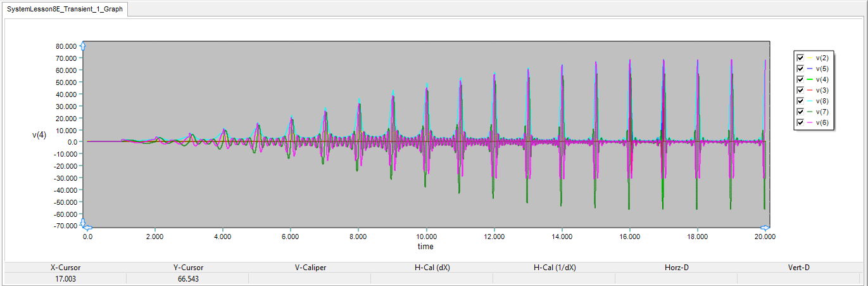Hide the v(6) magenta trace

point(800,122)
